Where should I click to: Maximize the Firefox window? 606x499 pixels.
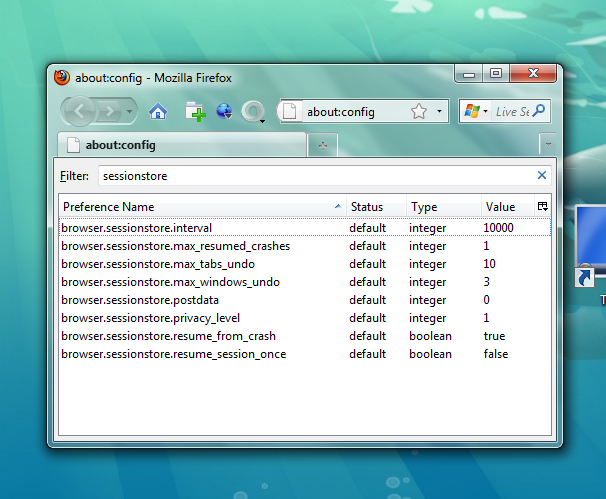[496, 73]
